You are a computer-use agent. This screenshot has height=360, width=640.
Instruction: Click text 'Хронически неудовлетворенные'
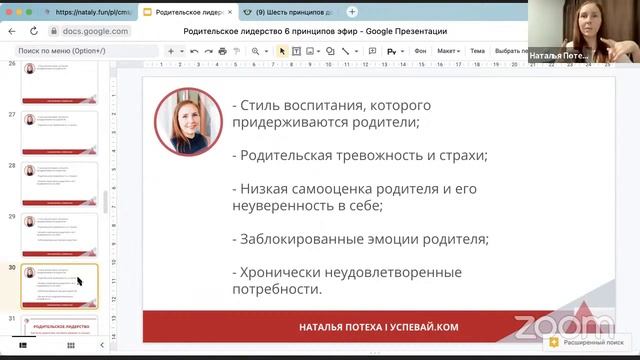coord(351,272)
